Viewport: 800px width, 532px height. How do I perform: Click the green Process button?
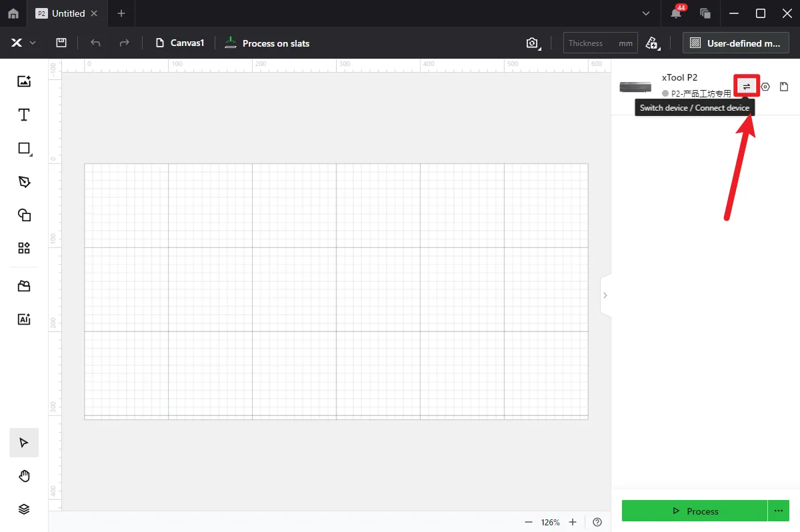click(x=695, y=511)
